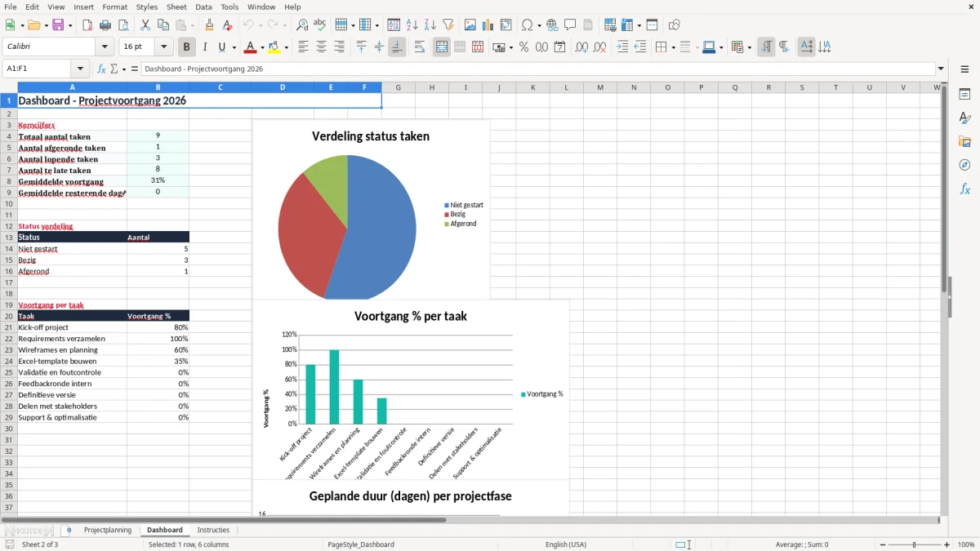The width and height of the screenshot is (980, 551).
Task: Insert a comment
Action: (570, 25)
